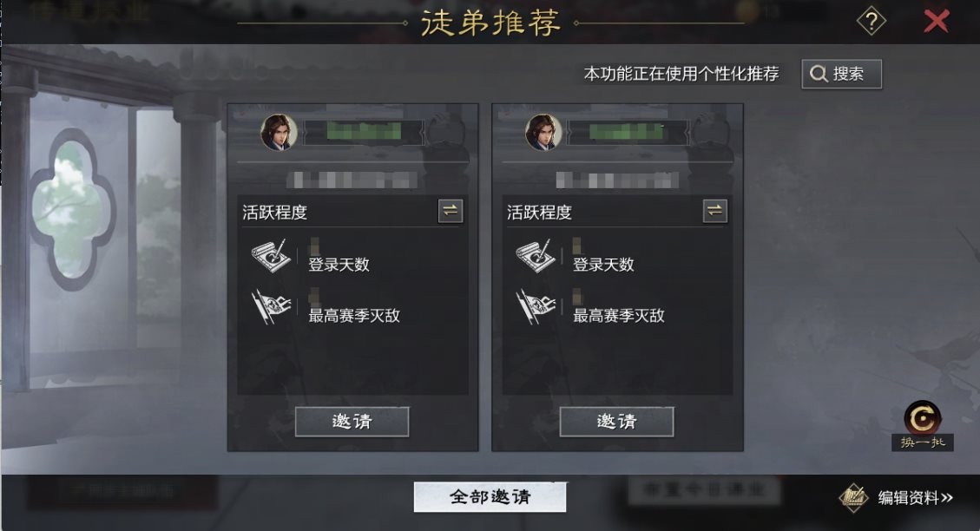Click the 换一批 refresh icon

pos(922,418)
